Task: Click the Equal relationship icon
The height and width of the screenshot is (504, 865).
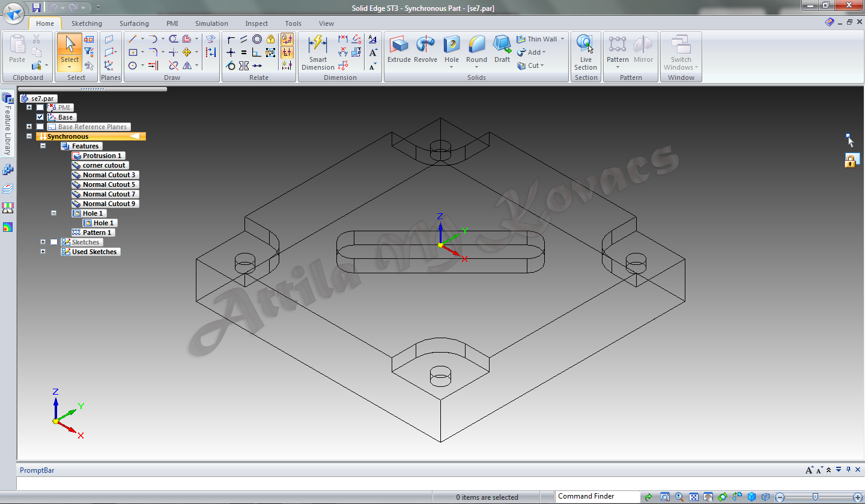Action: [244, 52]
